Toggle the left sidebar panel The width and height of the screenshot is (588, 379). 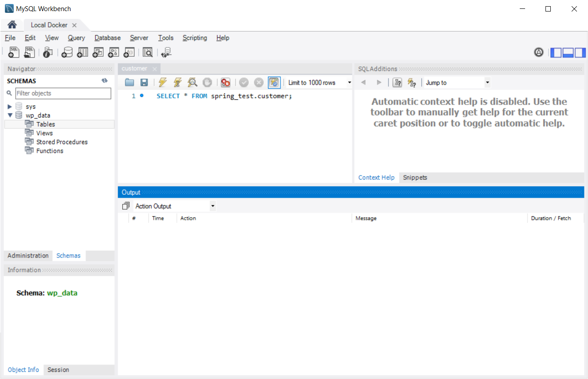click(556, 53)
